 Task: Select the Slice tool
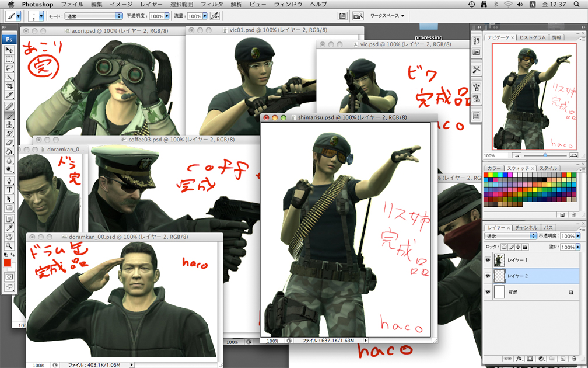(x=9, y=95)
